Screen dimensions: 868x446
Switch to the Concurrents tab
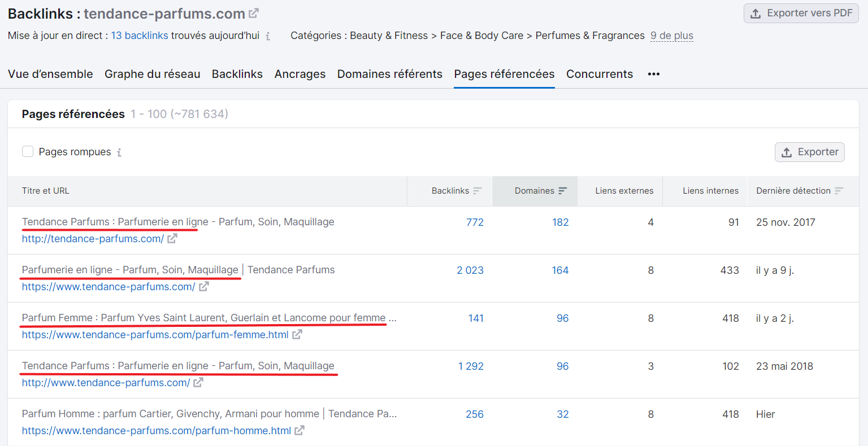coord(600,74)
